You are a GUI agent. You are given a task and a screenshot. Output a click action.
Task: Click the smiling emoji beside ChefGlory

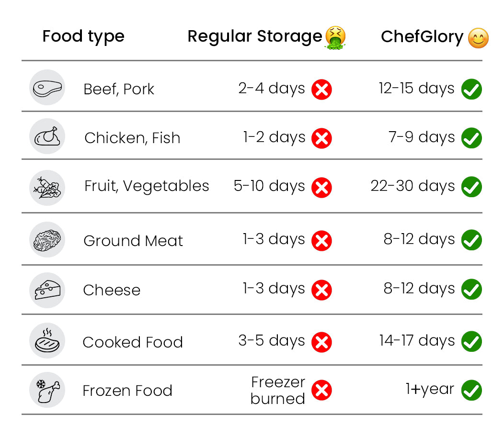pos(478,38)
